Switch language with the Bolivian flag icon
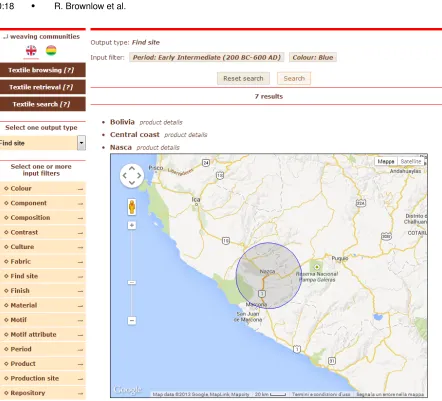The height and width of the screenshot is (401, 442). 51,51
